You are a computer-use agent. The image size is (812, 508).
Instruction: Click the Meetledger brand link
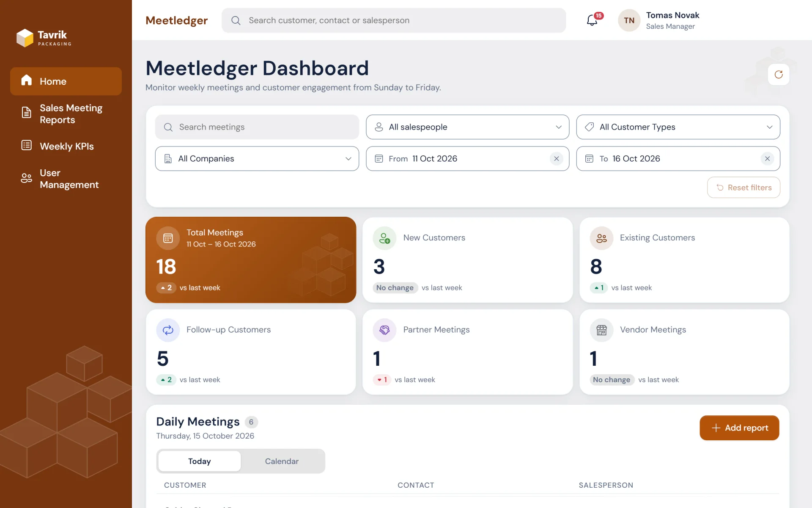click(x=176, y=20)
